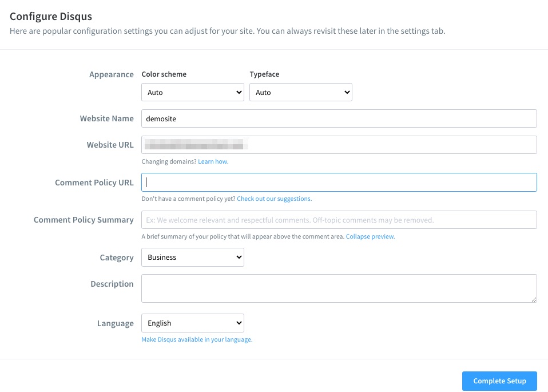Click the 'Appearance' section label
This screenshot has height=392, width=548.
click(112, 74)
